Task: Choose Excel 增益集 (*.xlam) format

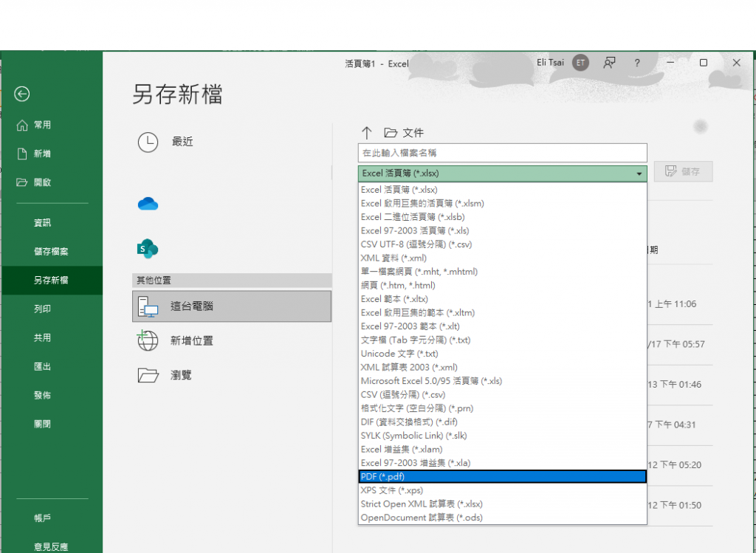Action: tap(502, 450)
